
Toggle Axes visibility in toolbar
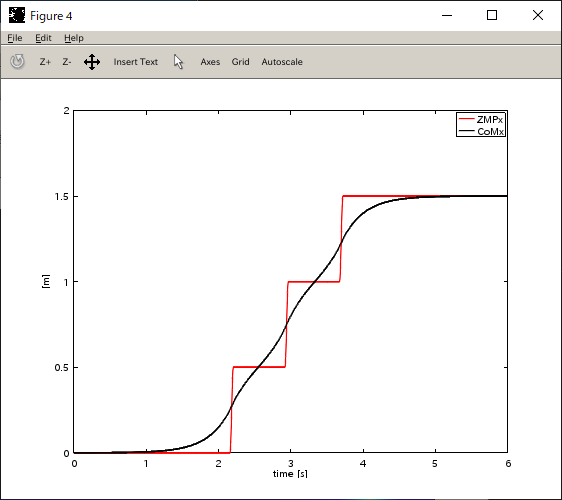(210, 62)
